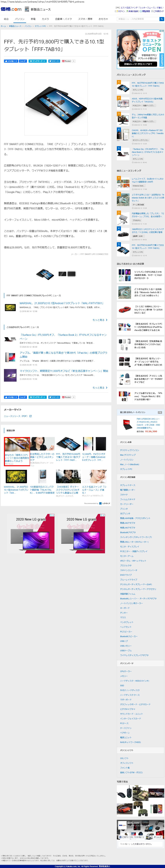The height and width of the screenshot is (868, 165).
Task: Click the OSソフト category link
Action: click(124, 759)
